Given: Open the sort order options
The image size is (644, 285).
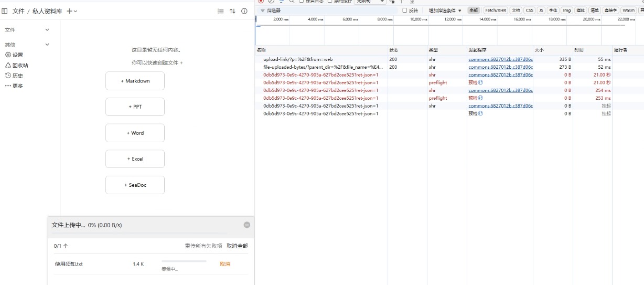Looking at the screenshot, I should pos(232,11).
